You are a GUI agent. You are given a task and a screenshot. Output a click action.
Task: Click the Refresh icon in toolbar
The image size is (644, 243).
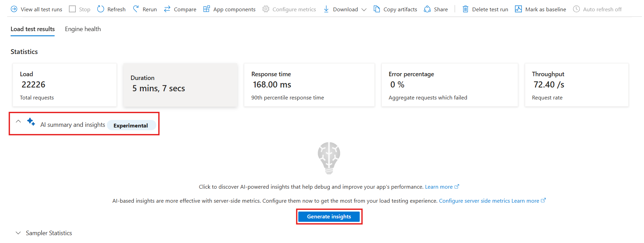(x=101, y=9)
